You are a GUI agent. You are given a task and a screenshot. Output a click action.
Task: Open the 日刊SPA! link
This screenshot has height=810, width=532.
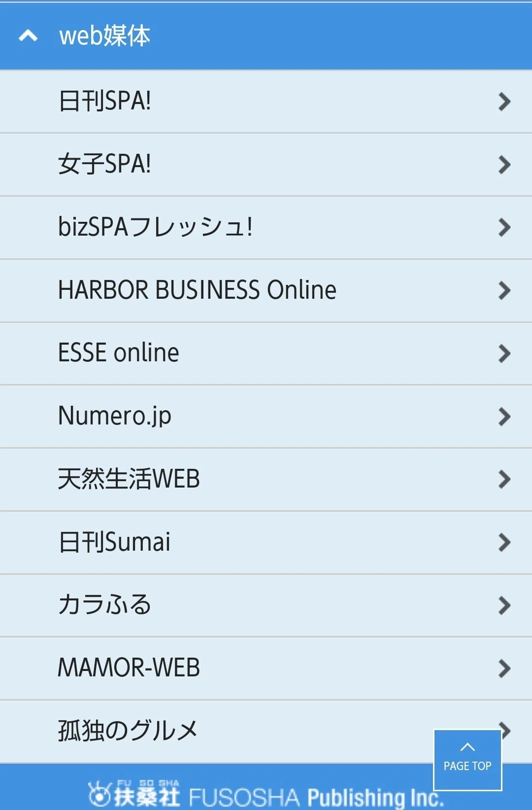point(266,102)
